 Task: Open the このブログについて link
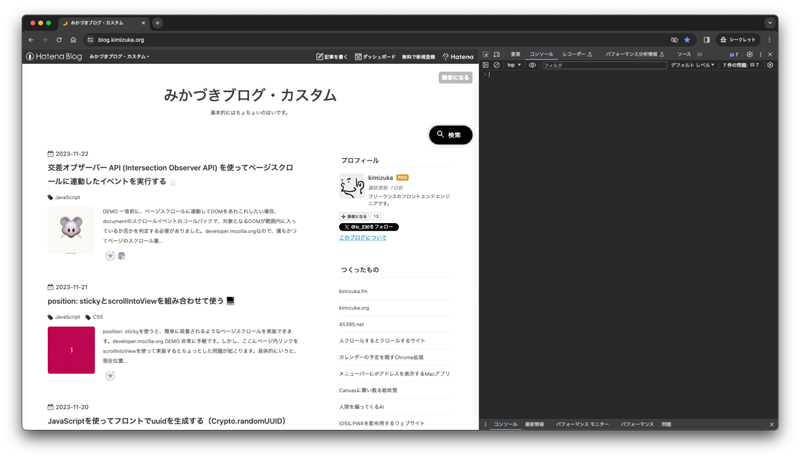tap(363, 238)
